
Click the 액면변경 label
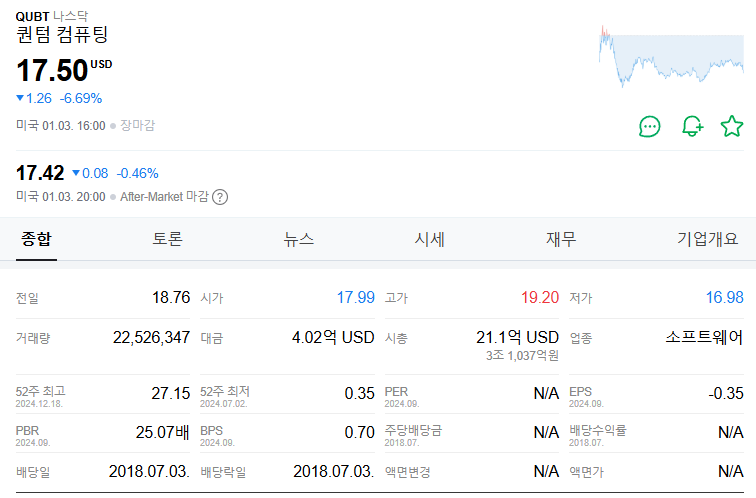tap(407, 472)
